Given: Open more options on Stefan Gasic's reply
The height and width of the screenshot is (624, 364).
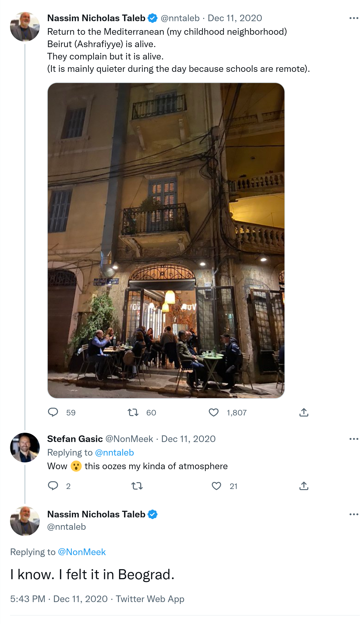Looking at the screenshot, I should tap(354, 439).
